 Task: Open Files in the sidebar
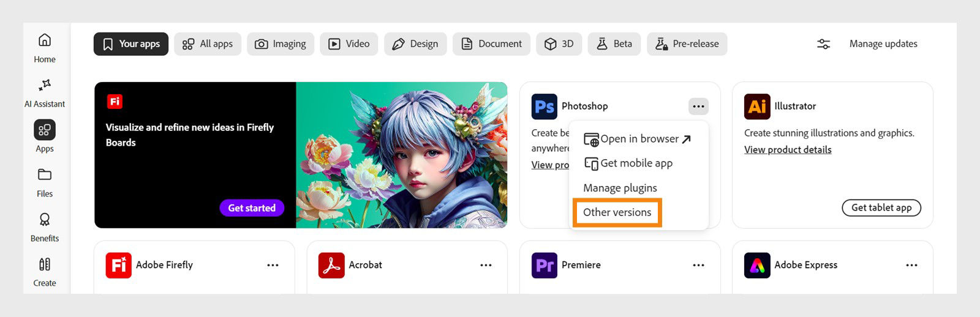[x=45, y=182]
